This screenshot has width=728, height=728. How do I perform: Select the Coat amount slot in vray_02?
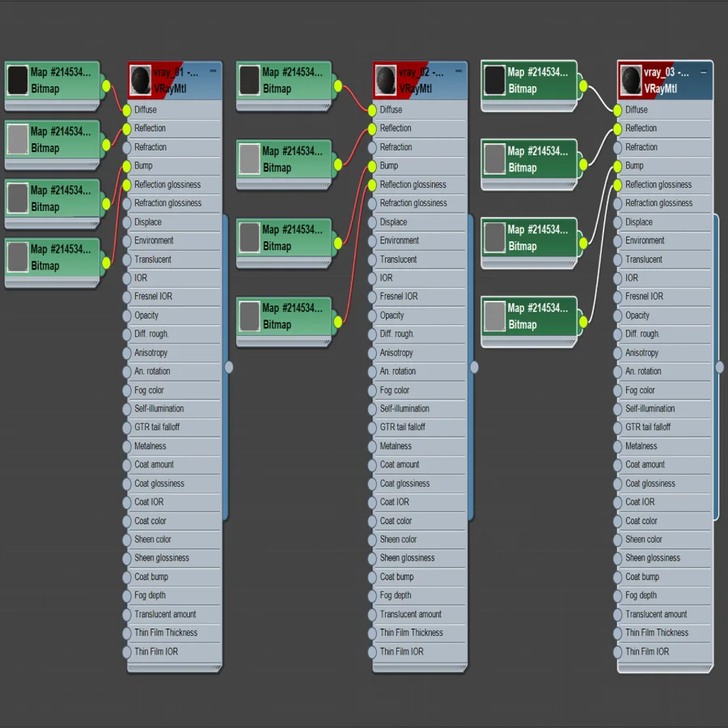[x=419, y=465]
